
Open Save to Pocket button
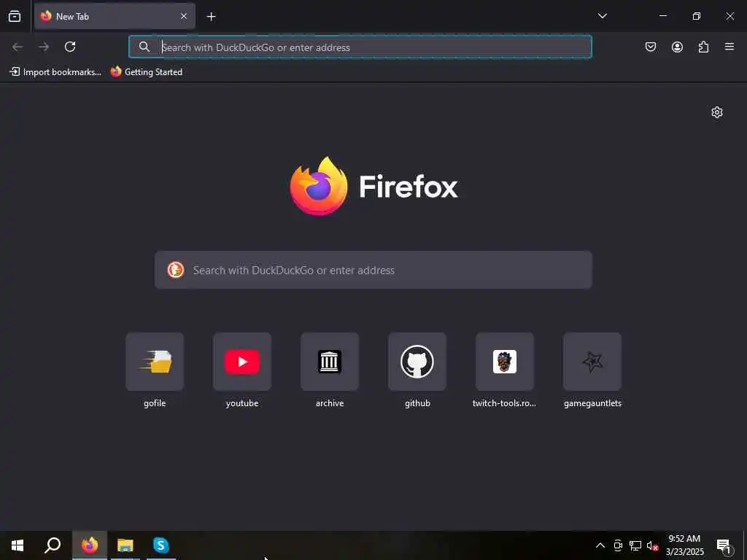coord(650,47)
